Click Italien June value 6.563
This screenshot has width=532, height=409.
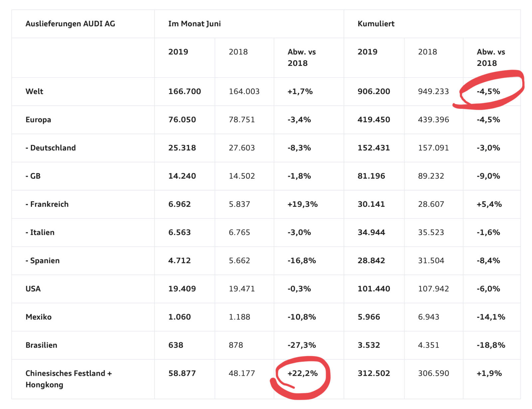pyautogui.click(x=179, y=232)
